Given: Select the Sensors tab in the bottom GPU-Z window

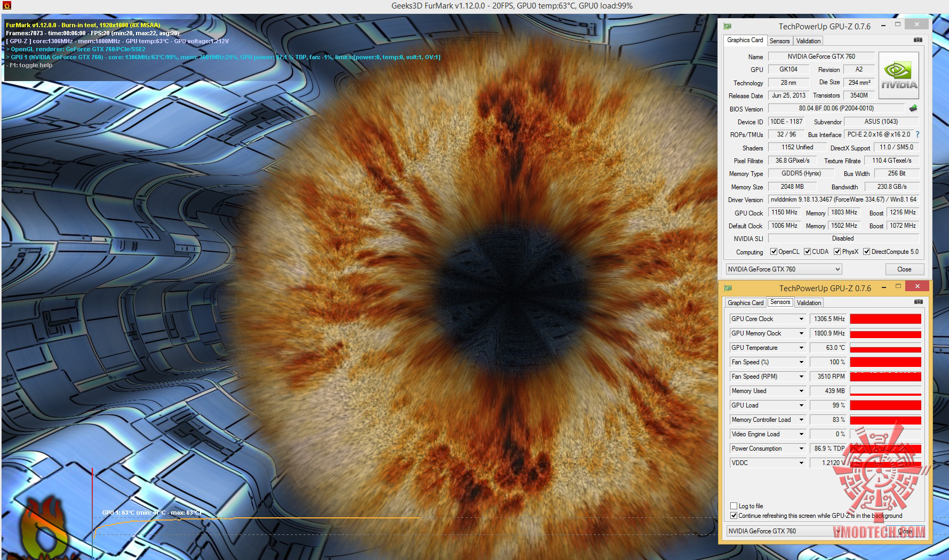Looking at the screenshot, I should click(x=780, y=302).
